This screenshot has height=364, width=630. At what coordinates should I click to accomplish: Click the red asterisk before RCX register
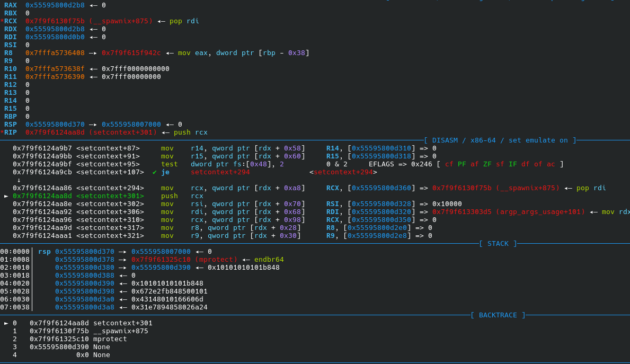(x=2, y=21)
